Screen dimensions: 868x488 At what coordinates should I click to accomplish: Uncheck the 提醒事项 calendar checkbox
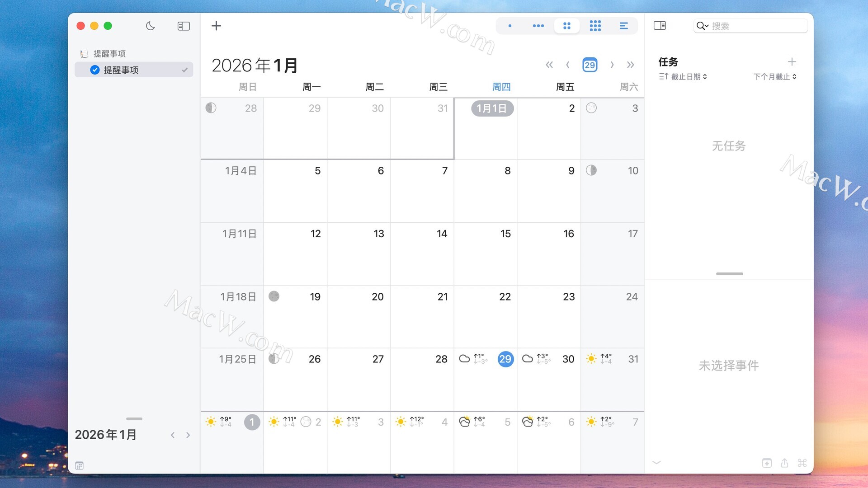click(x=95, y=70)
